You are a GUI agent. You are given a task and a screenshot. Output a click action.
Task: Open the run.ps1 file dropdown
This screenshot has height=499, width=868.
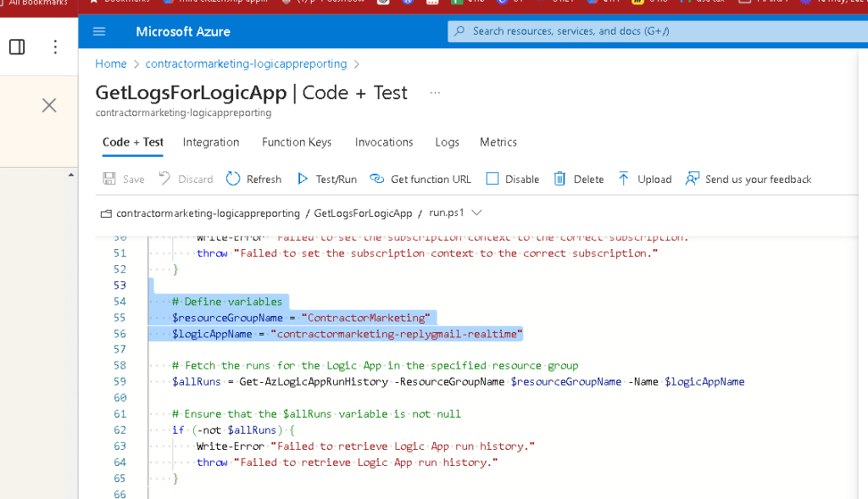455,213
